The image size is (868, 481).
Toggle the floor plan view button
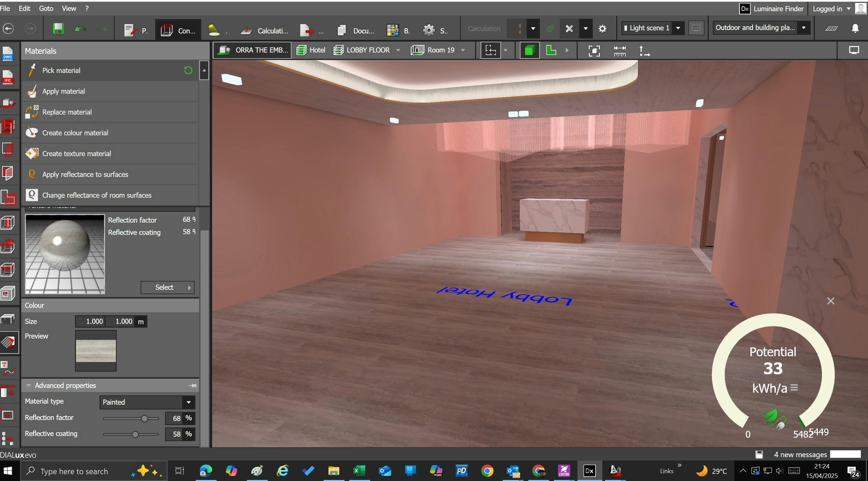pos(551,51)
